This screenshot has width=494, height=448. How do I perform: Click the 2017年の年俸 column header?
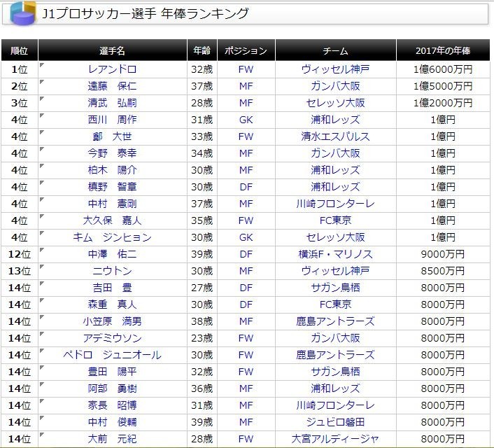443,50
